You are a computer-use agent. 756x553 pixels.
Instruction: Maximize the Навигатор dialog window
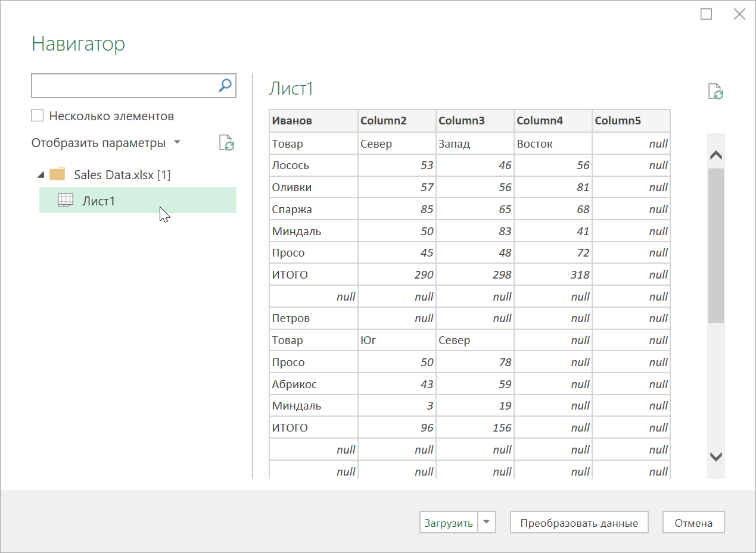tap(706, 14)
